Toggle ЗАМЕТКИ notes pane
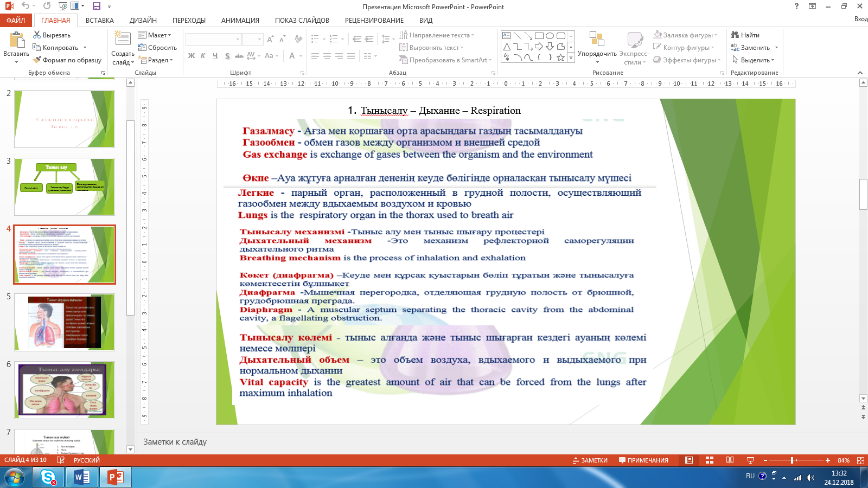Image resolution: width=868 pixels, height=488 pixels. click(x=590, y=460)
